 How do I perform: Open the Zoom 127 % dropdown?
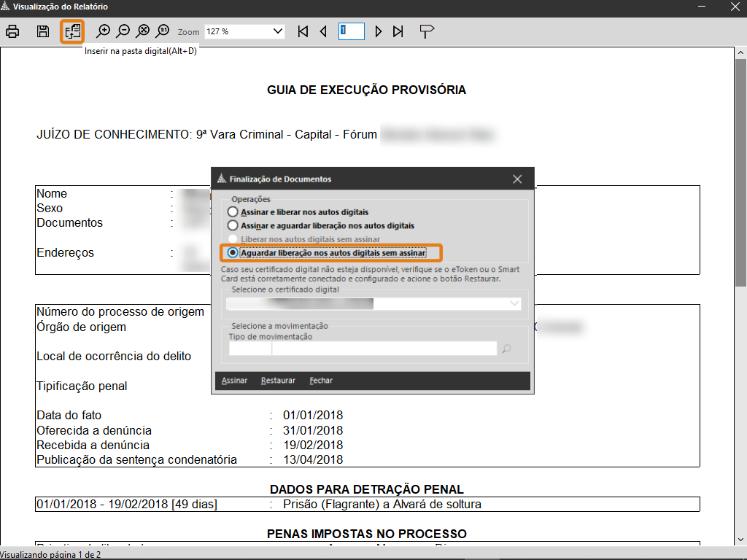coord(278,31)
